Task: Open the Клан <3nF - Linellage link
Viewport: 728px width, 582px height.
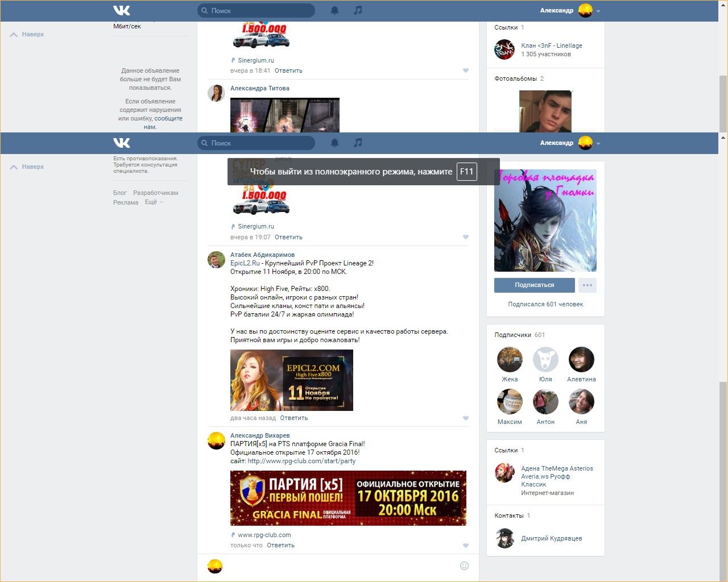Action: click(x=552, y=45)
